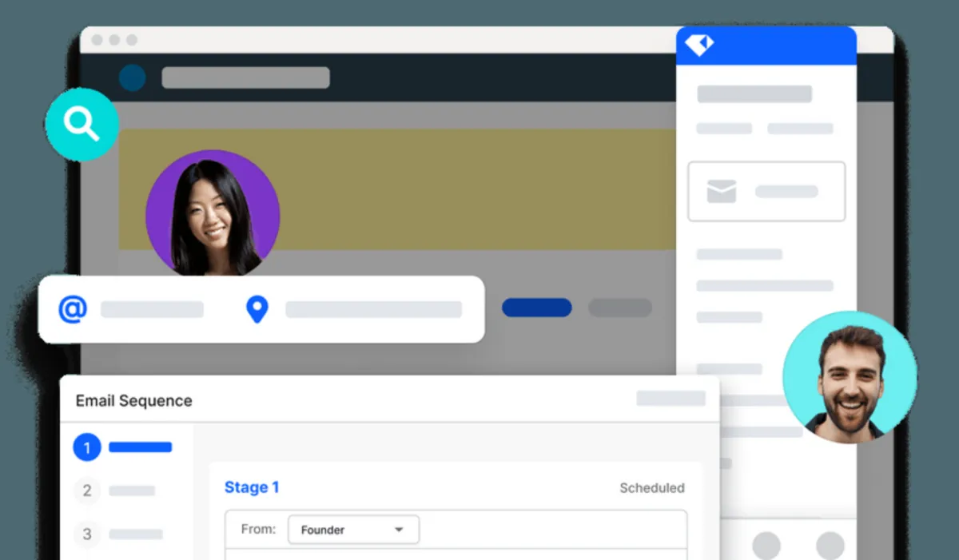Click the left gray circle at side panel bottom
The image size is (959, 560).
tap(766, 546)
